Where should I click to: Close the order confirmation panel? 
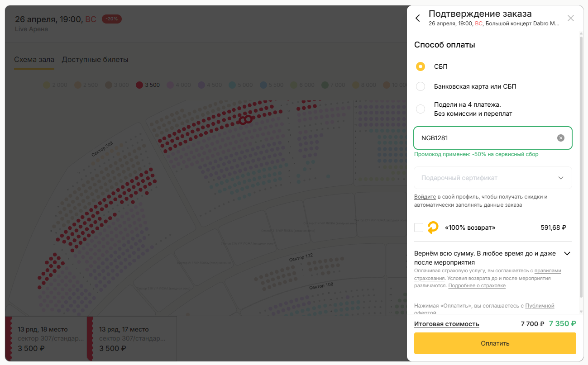570,18
